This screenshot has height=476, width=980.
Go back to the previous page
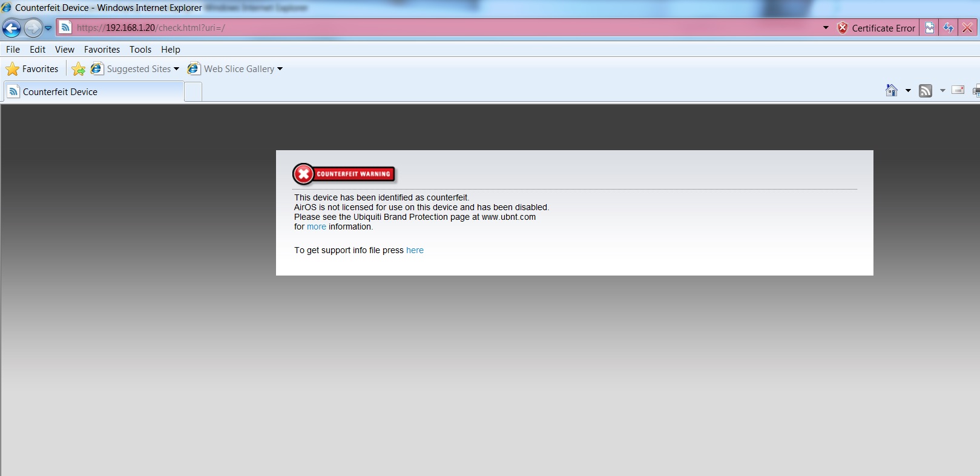click(x=12, y=28)
